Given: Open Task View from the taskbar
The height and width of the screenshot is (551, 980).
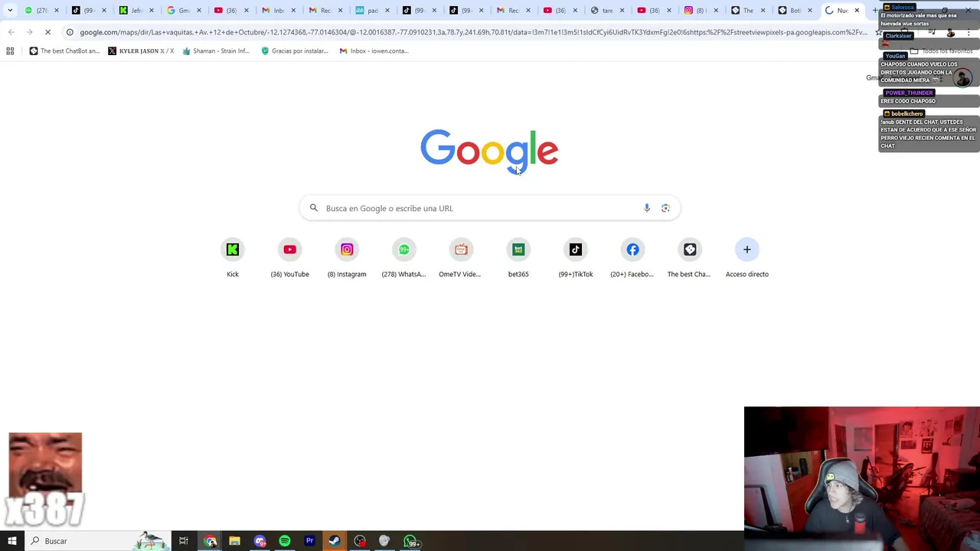Looking at the screenshot, I should pos(184,541).
